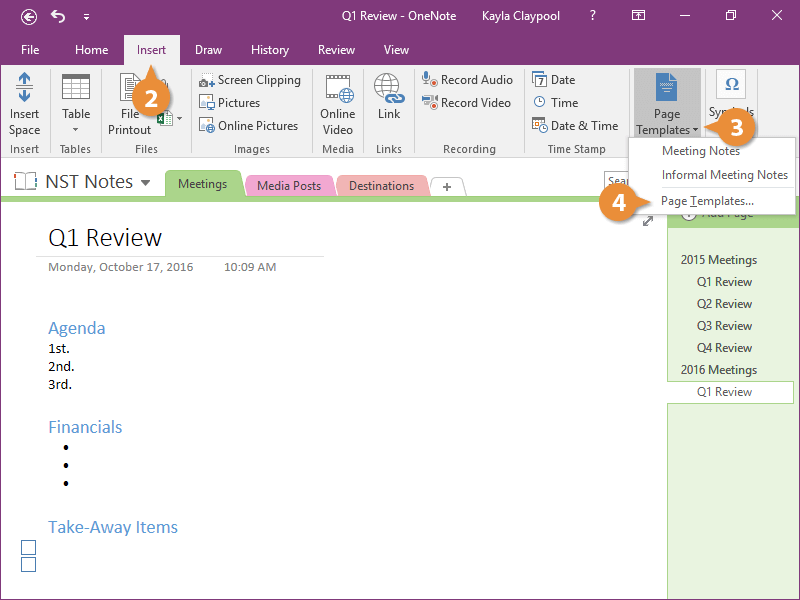Image resolution: width=800 pixels, height=600 pixels.
Task: Open the Media Posts section tab
Action: (289, 186)
